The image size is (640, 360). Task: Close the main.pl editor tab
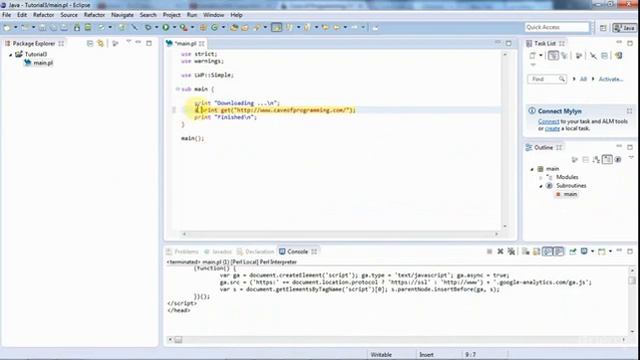pos(202,43)
